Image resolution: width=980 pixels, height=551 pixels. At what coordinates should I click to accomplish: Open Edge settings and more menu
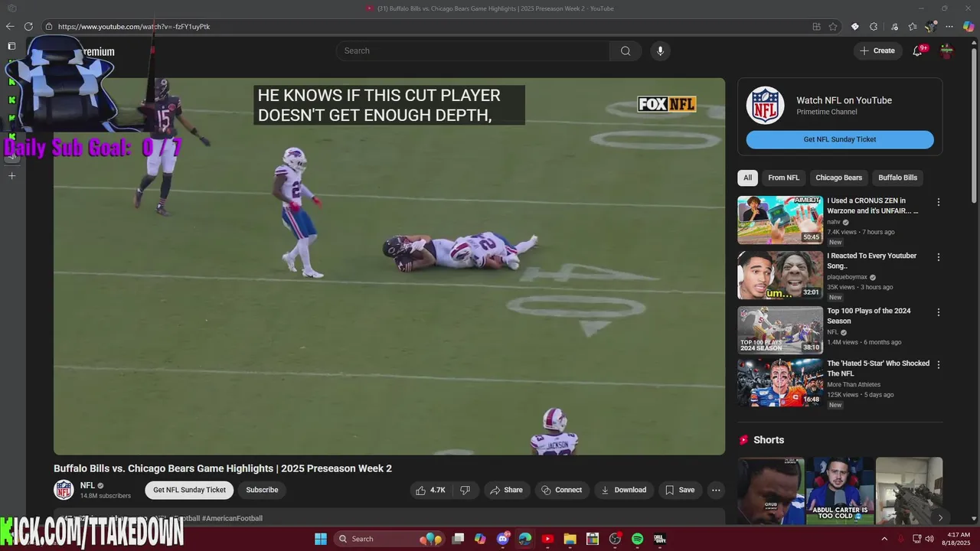click(949, 27)
